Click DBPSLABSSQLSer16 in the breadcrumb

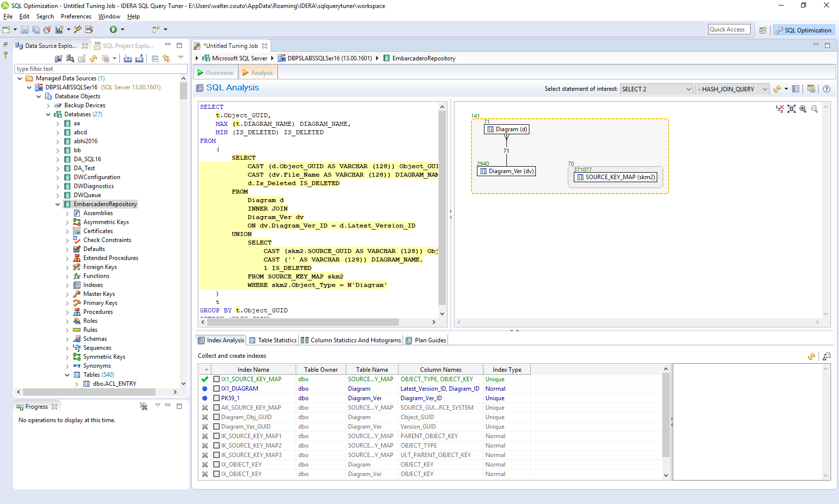(325, 58)
